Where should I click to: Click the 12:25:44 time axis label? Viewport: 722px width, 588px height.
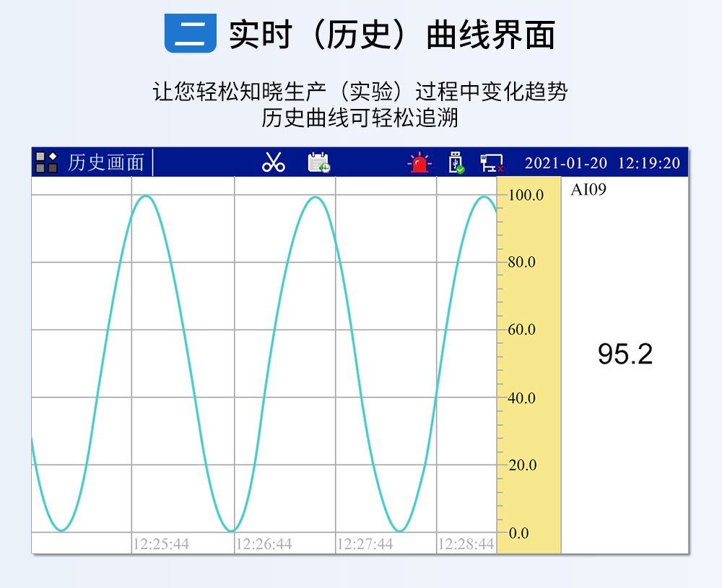(x=162, y=544)
